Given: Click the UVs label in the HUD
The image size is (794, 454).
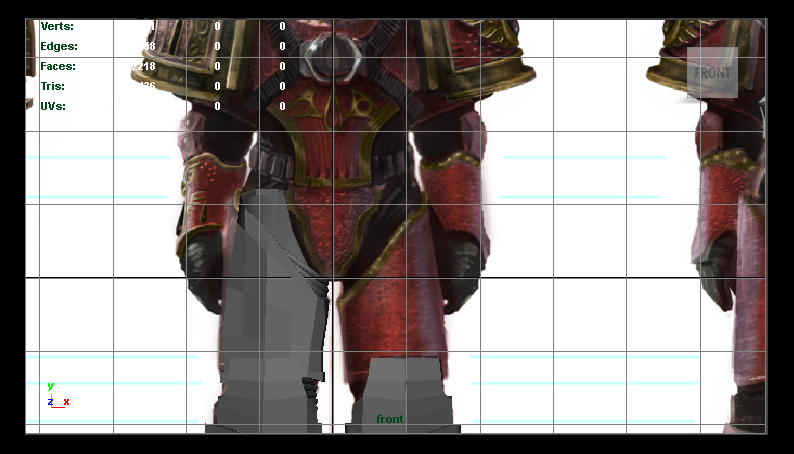Looking at the screenshot, I should coord(53,106).
